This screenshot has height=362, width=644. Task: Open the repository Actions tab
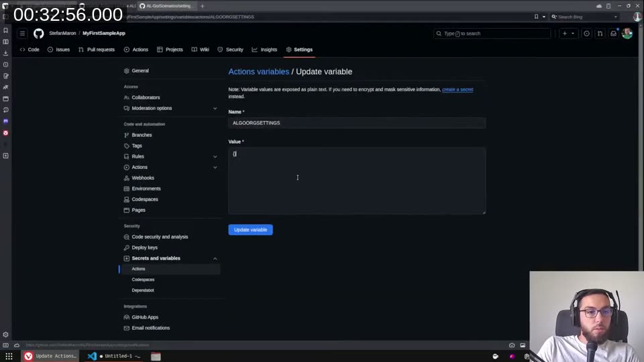[136, 50]
